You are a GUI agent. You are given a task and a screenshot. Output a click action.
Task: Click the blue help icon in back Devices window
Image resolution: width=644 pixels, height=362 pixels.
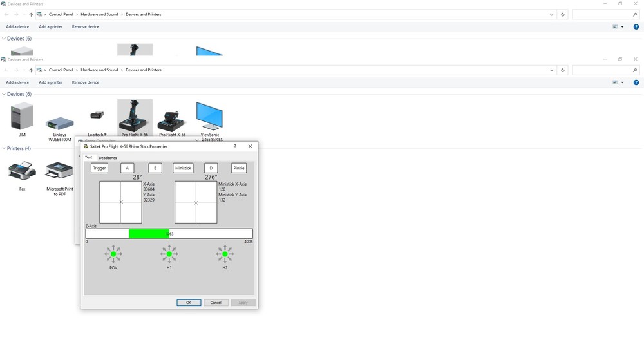point(636,26)
